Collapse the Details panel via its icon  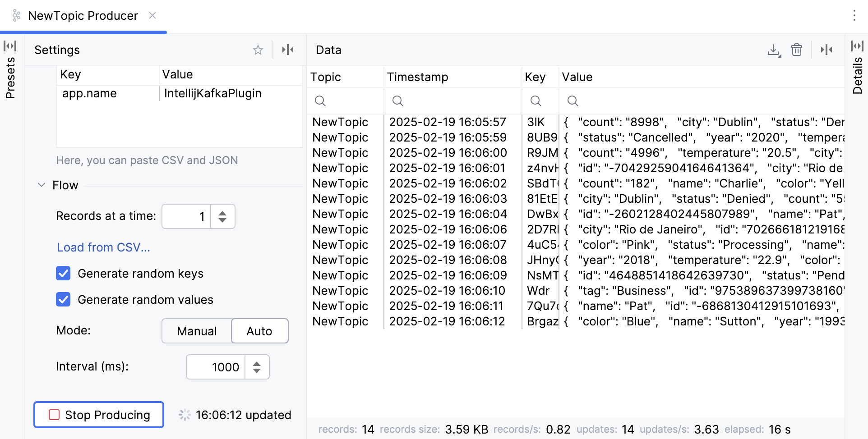click(857, 45)
